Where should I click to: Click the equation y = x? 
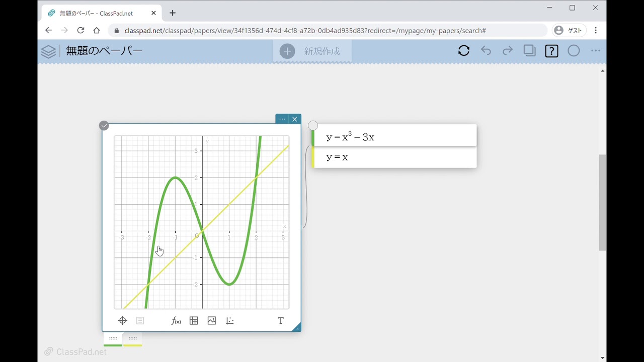[337, 157]
